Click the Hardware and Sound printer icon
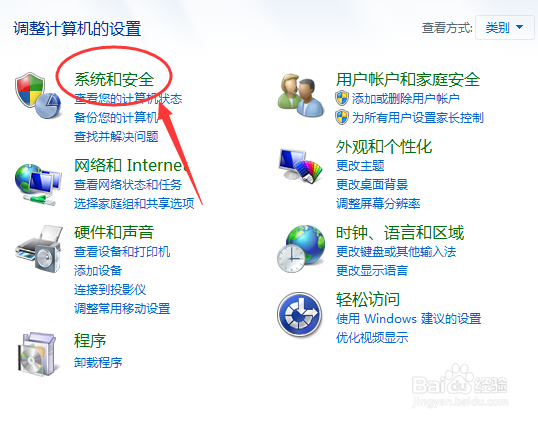 click(39, 249)
